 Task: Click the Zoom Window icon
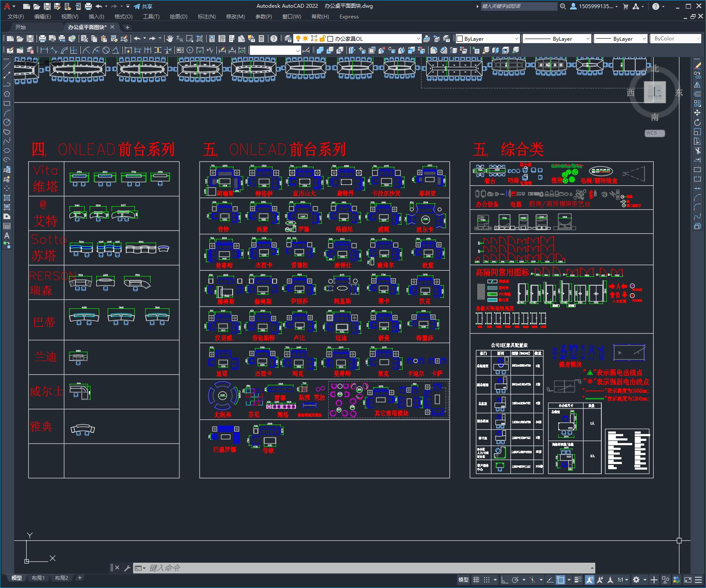pos(189,39)
